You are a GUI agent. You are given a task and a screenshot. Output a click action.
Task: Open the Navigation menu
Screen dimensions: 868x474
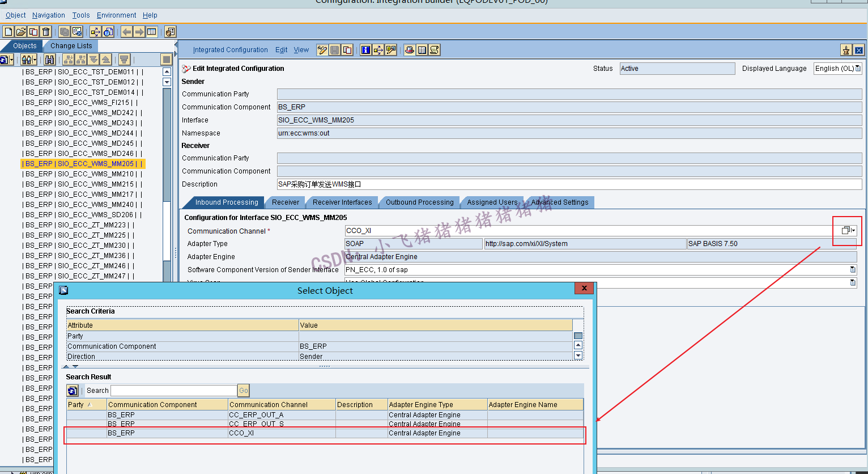coord(49,15)
